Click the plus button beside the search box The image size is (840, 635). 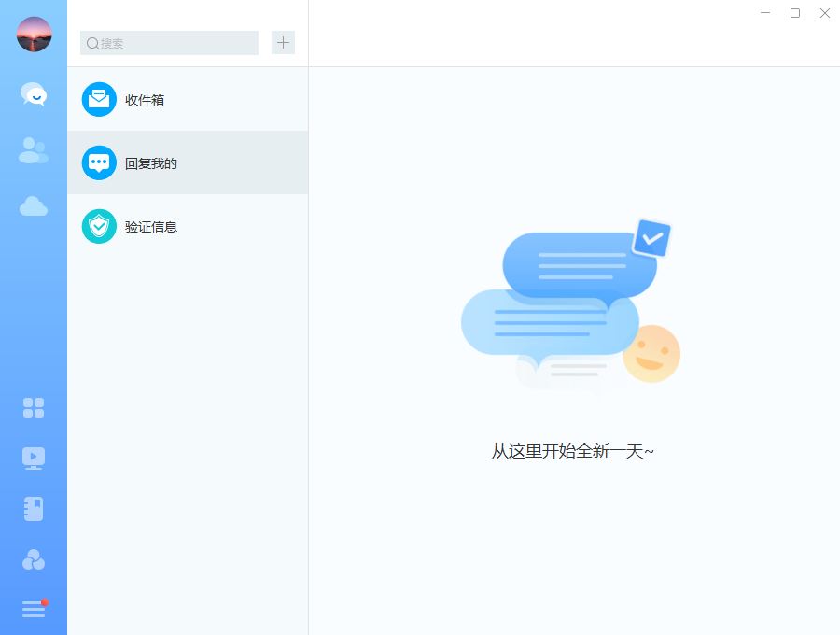click(x=283, y=42)
